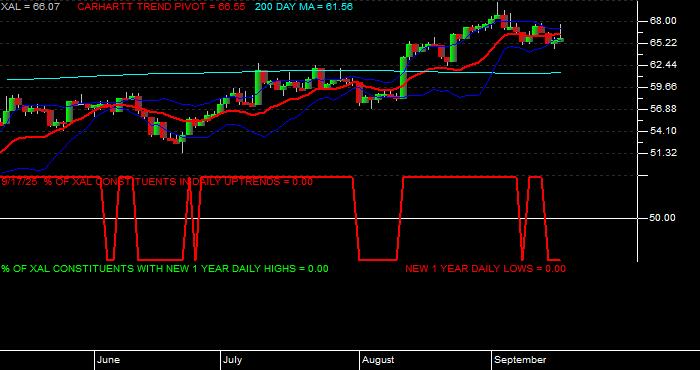This screenshot has height=370, width=700.
Task: Click the 65.22 price axis label
Action: click(x=664, y=43)
